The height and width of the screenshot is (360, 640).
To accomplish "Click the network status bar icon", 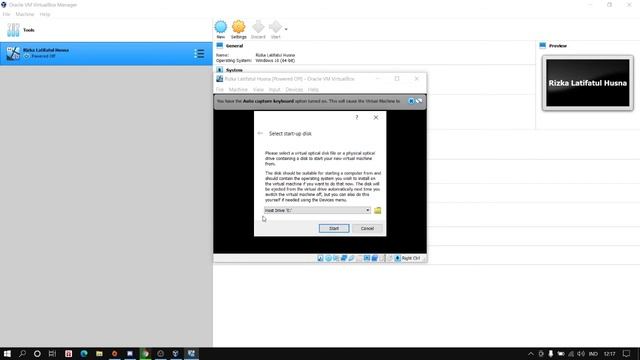I will click(x=344, y=258).
